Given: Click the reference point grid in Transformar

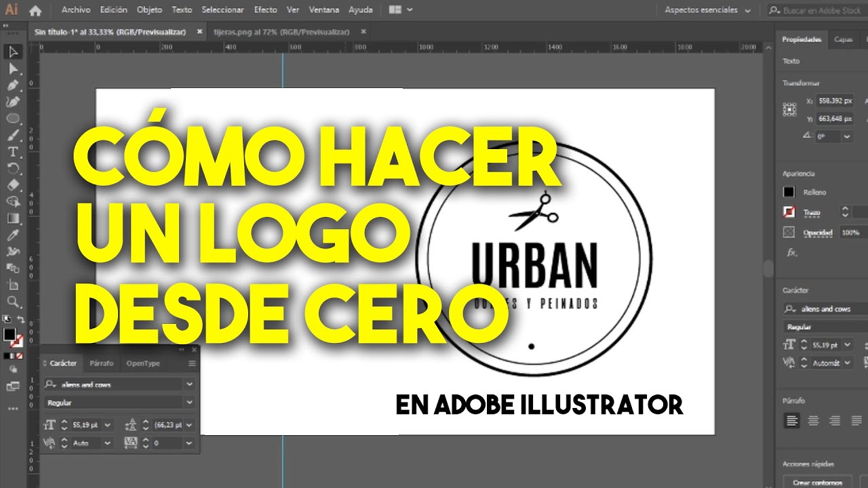Looking at the screenshot, I should (789, 108).
